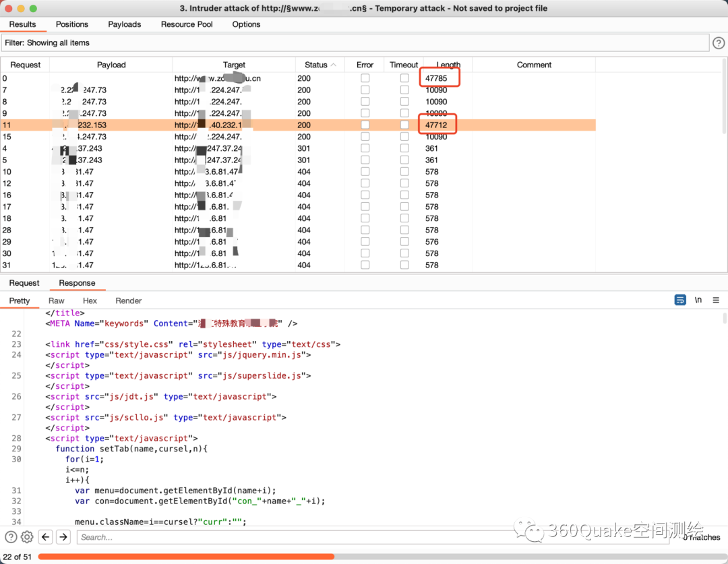The height and width of the screenshot is (564, 728).
Task: Focus the response Search field
Action: [373, 537]
